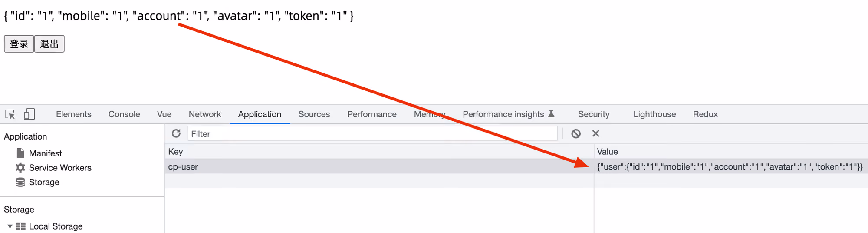
Task: Click the 退出 logout button
Action: 49,44
